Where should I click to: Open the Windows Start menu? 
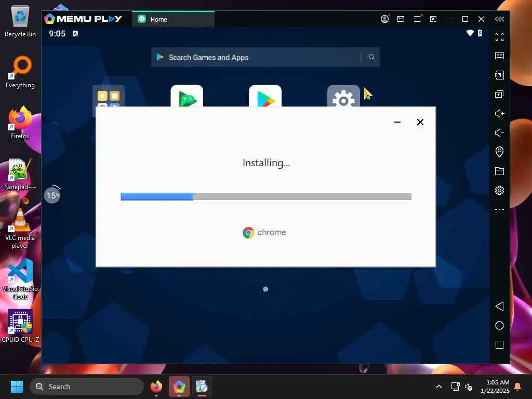pyautogui.click(x=17, y=387)
